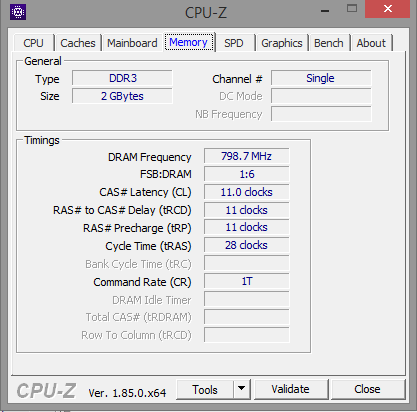Click the FSB:DRAM label

point(166,174)
